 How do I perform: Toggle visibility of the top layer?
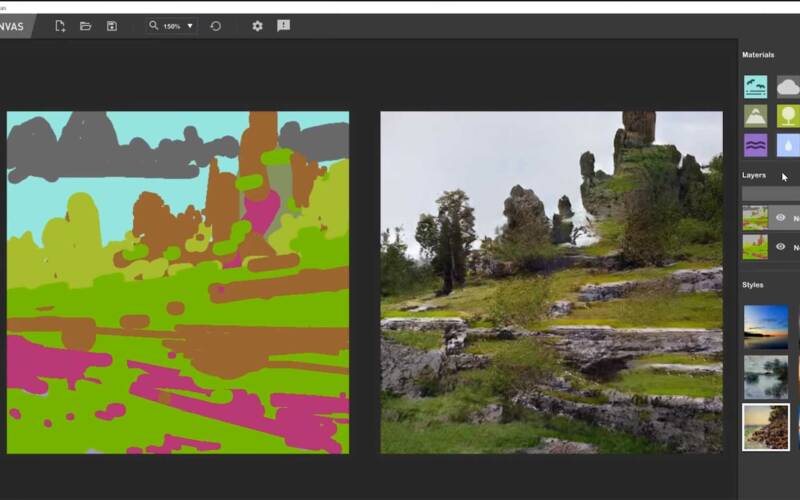coord(781,217)
